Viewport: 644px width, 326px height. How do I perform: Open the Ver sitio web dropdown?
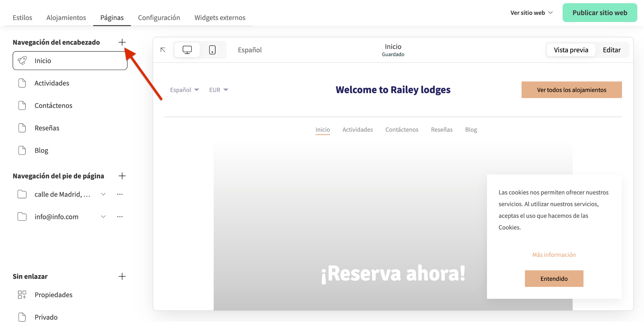coord(531,13)
